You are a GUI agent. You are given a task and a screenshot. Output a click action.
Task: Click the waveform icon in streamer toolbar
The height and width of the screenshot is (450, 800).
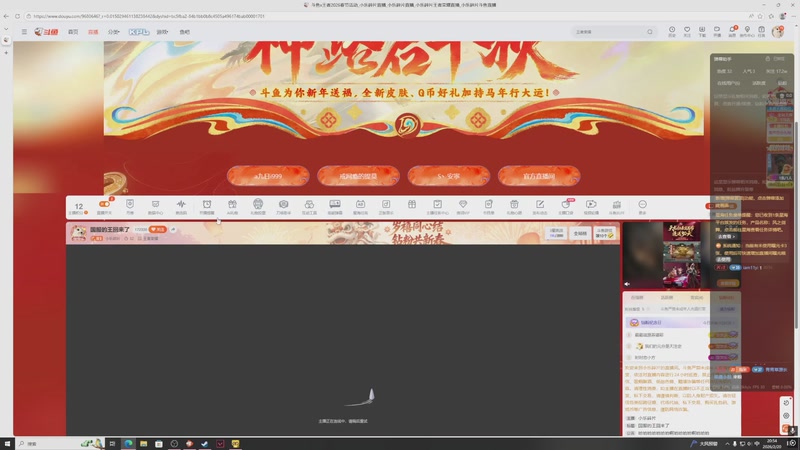[181, 206]
